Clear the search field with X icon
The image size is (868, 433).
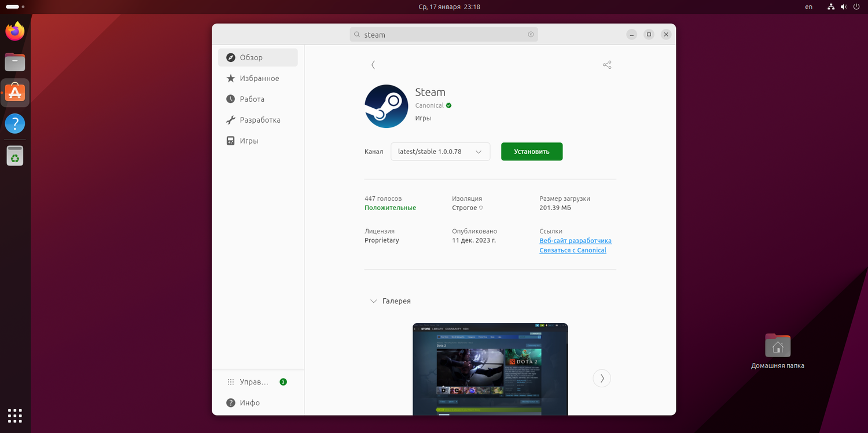pos(531,35)
